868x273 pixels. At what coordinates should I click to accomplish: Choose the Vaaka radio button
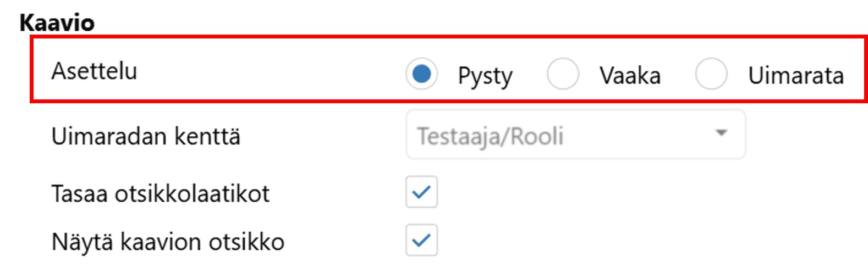tap(562, 74)
